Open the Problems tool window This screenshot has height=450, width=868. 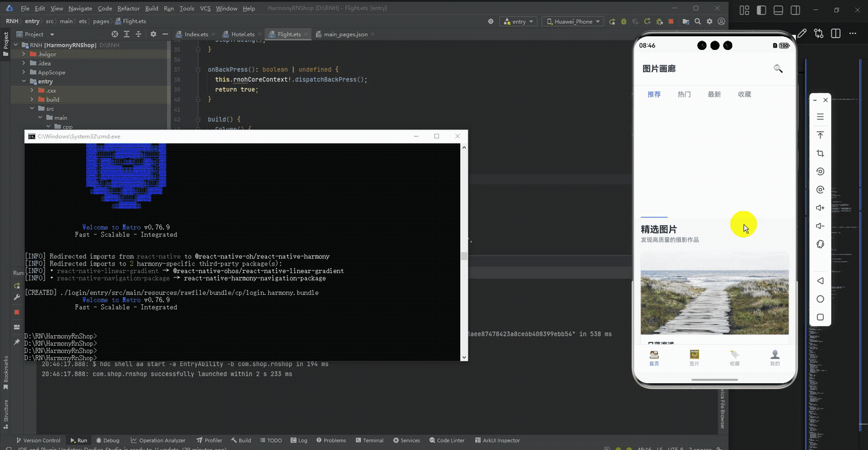(331, 440)
